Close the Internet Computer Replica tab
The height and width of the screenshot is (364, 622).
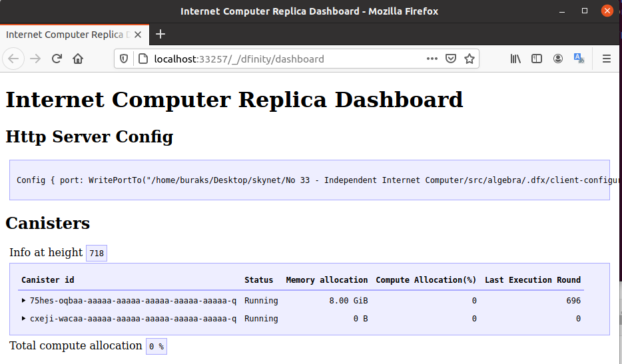pos(138,35)
